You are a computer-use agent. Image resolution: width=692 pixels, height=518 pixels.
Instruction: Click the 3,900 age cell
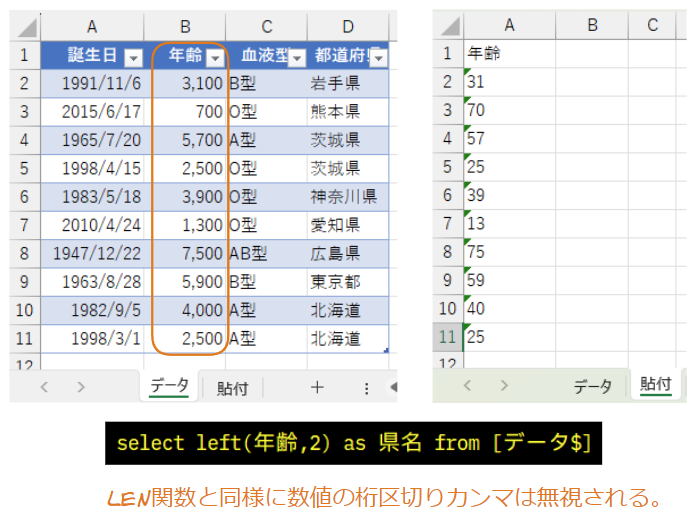click(x=185, y=197)
